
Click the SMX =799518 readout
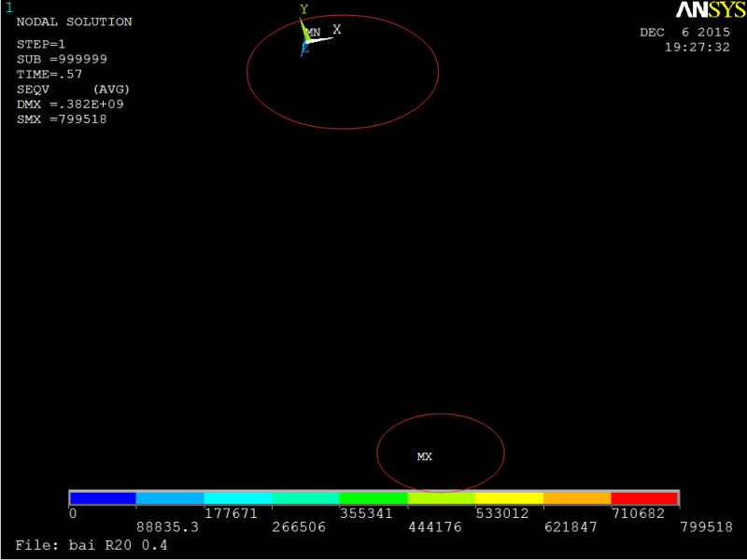[x=62, y=119]
